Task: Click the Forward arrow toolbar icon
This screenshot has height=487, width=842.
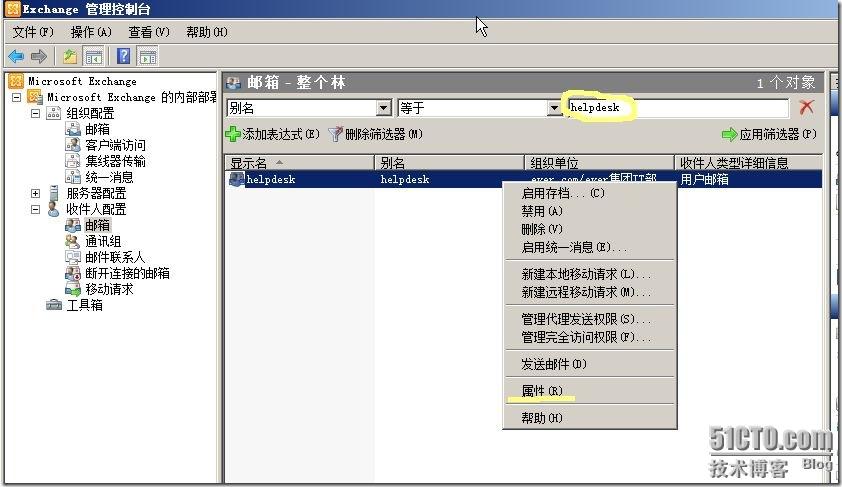Action: tap(38, 56)
